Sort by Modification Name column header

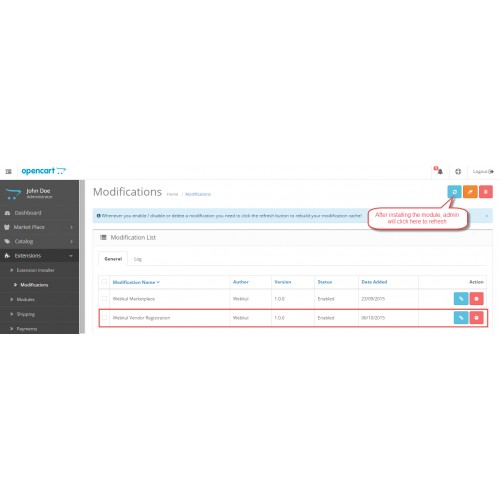click(136, 282)
